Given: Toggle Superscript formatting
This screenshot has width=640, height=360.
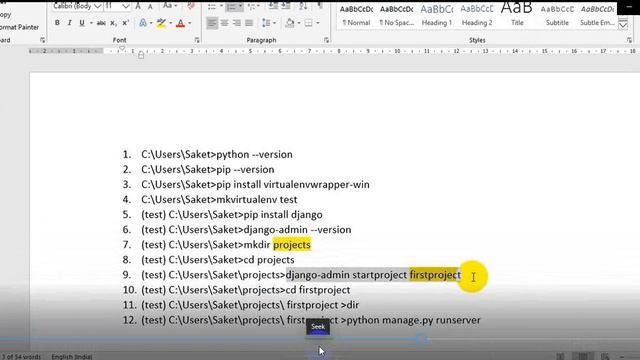Looking at the screenshot, I should tap(126, 23).
